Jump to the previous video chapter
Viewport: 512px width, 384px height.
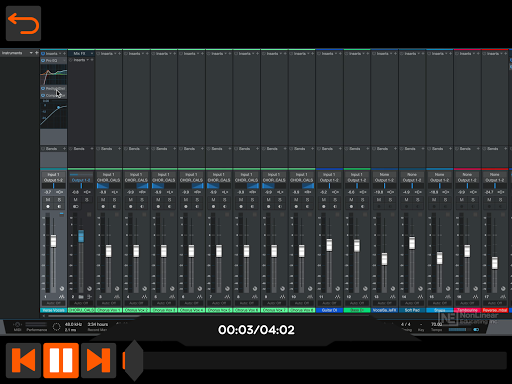click(x=23, y=360)
